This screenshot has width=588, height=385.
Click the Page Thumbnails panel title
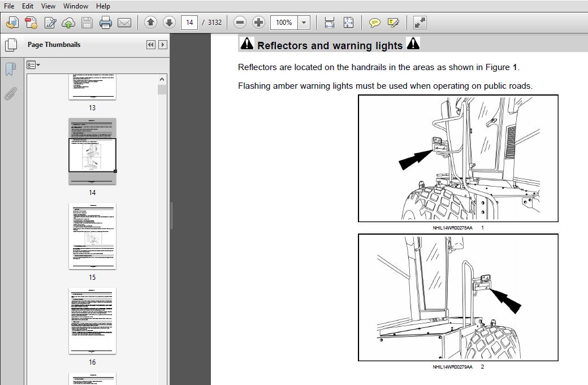click(54, 45)
